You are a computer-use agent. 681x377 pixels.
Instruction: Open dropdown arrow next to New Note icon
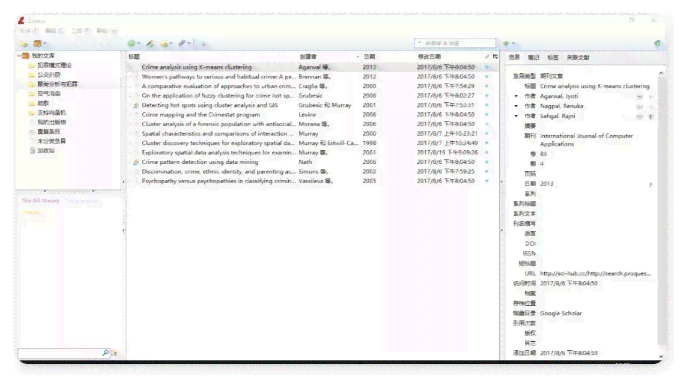171,43
